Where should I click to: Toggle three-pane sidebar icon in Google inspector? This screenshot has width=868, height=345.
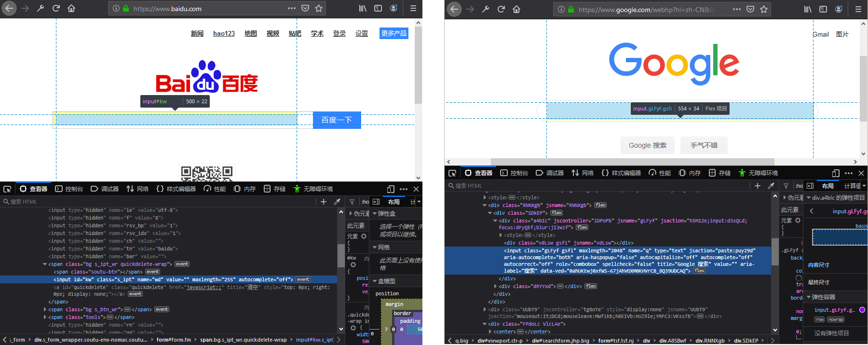coord(810,186)
